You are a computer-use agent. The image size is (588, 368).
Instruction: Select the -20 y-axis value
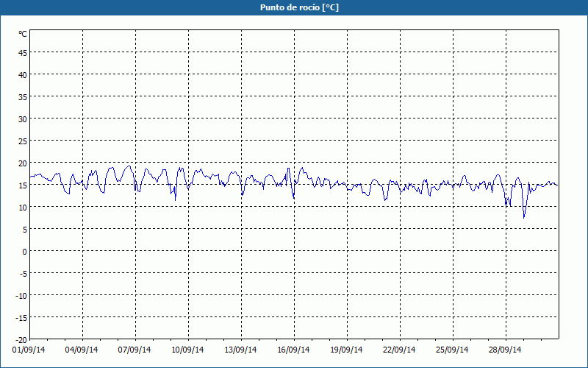coord(21,340)
